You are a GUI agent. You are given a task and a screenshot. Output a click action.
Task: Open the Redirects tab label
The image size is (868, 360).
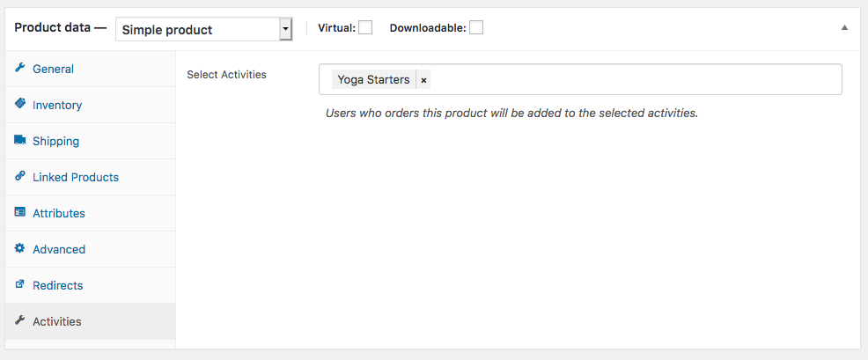coord(57,285)
